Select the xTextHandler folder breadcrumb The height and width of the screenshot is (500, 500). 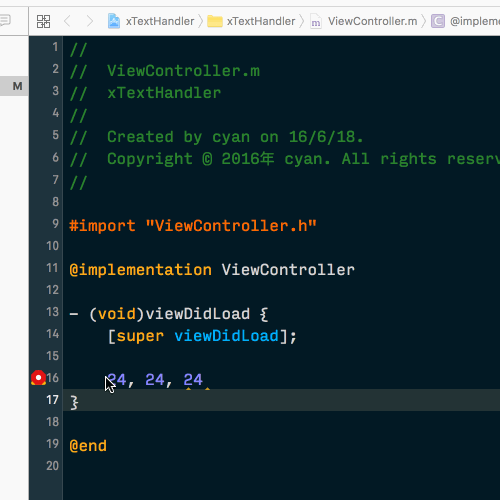[x=251, y=21]
